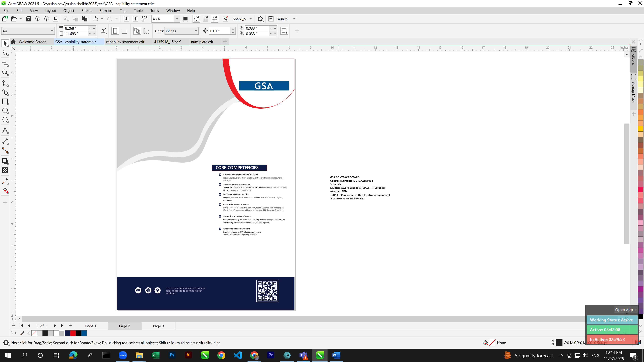Viewport: 644px width, 362px height.
Task: Open the Welcome Screen tab
Action: pos(32,42)
